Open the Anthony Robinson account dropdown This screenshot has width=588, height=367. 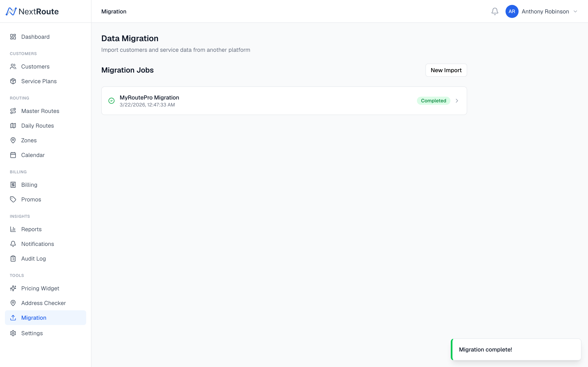pos(575,11)
